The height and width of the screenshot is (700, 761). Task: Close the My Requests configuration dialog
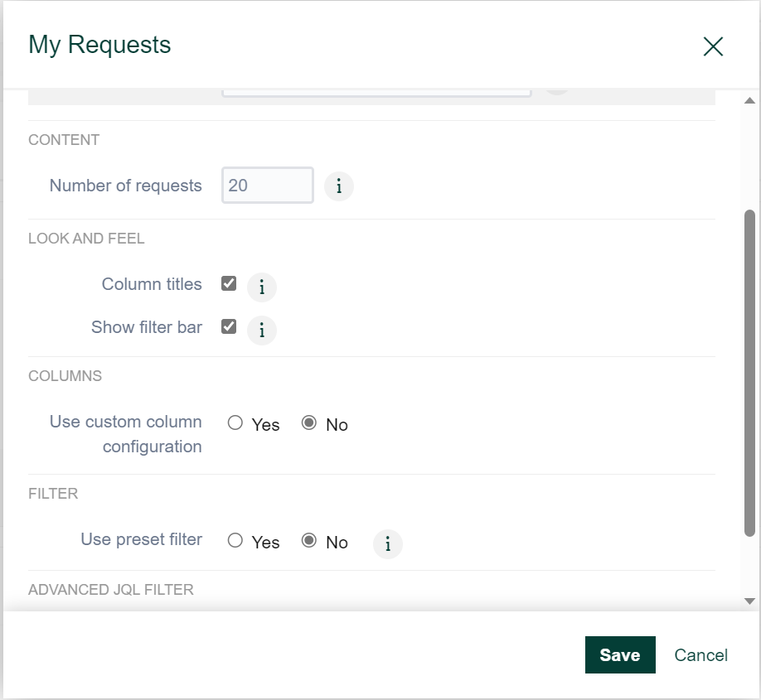pos(713,46)
